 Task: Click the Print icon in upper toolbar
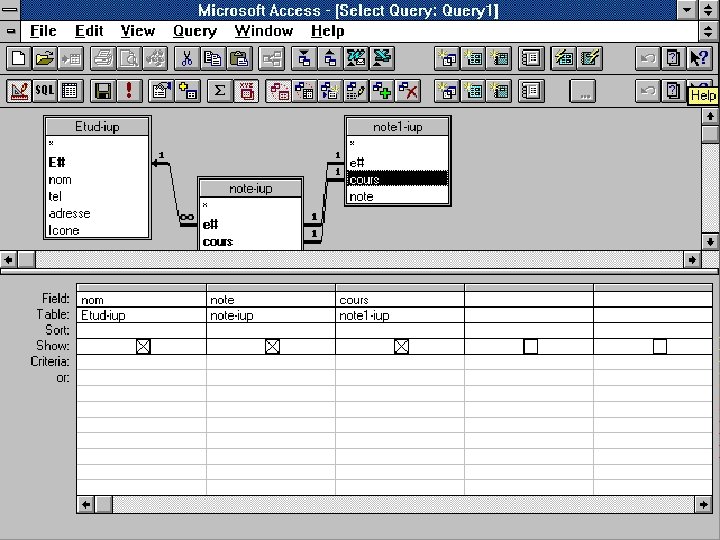(x=103, y=58)
